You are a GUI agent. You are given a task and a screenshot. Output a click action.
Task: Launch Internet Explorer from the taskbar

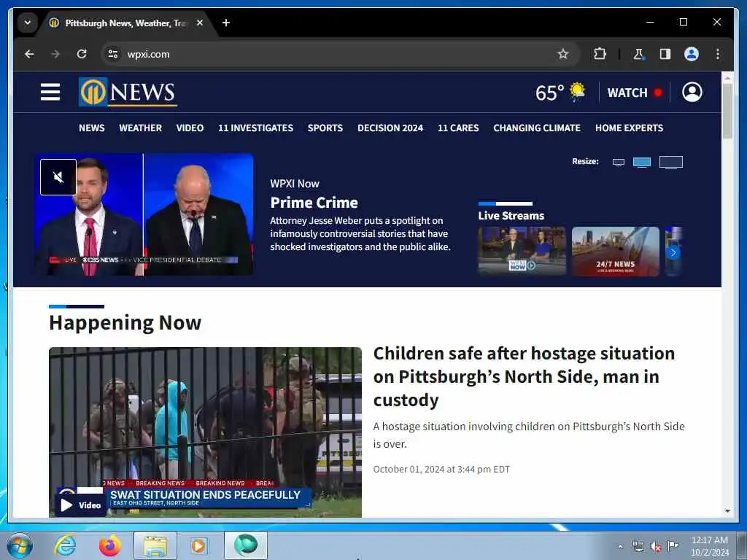pyautogui.click(x=65, y=545)
